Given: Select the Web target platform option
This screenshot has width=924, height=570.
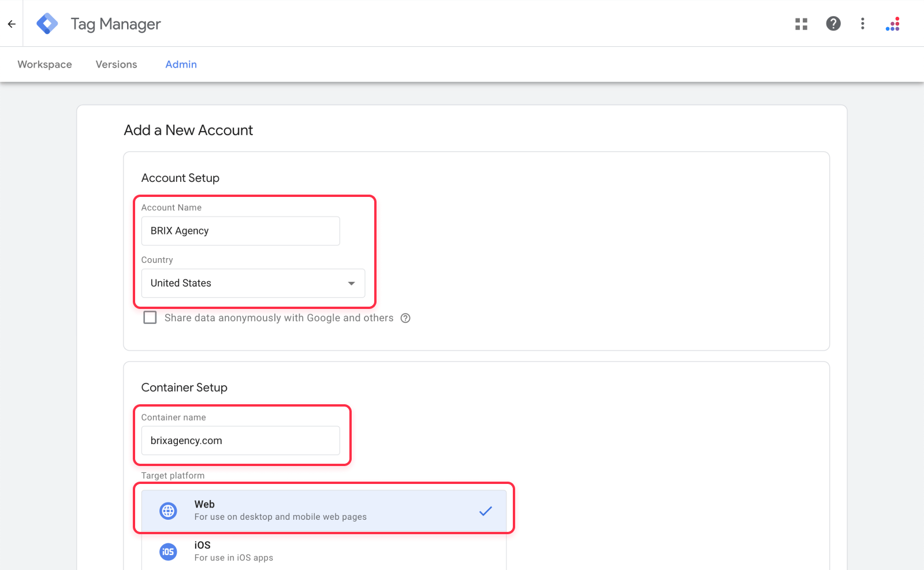Looking at the screenshot, I should 324,511.
